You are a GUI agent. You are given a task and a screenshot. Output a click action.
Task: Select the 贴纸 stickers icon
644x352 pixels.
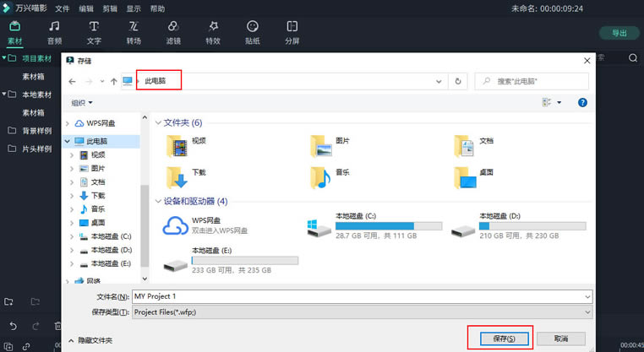[x=253, y=32]
